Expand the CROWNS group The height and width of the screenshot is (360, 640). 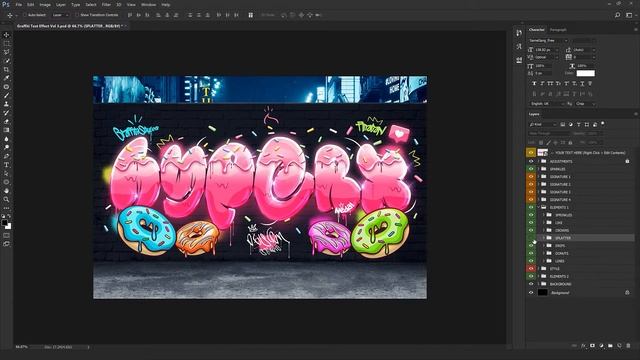[x=544, y=230]
